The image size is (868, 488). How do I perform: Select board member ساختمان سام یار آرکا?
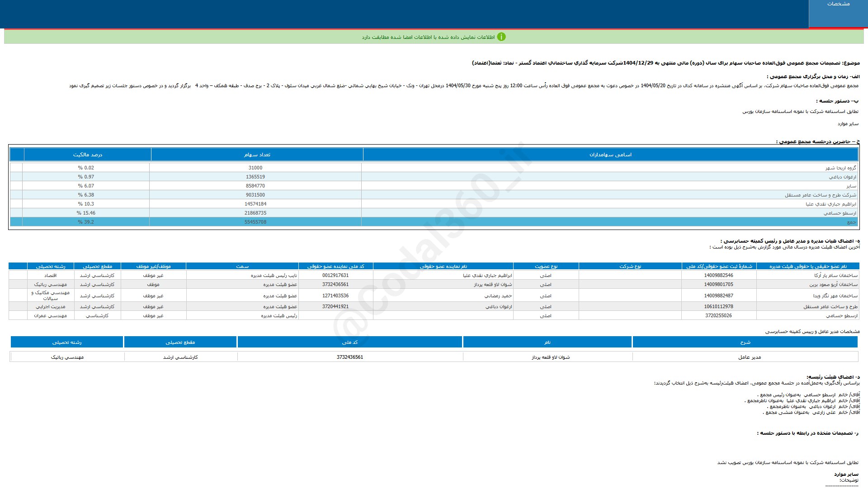coord(836,275)
